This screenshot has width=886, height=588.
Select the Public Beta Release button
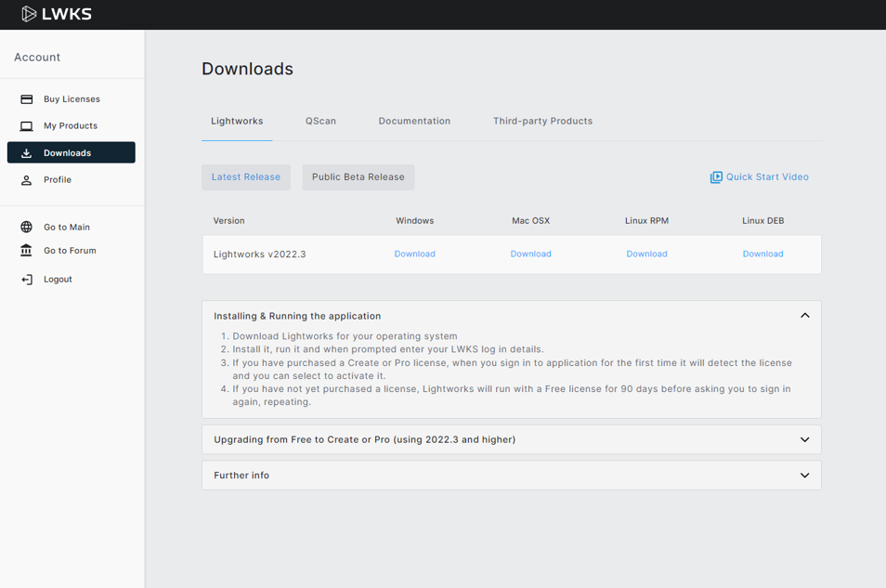point(358,177)
